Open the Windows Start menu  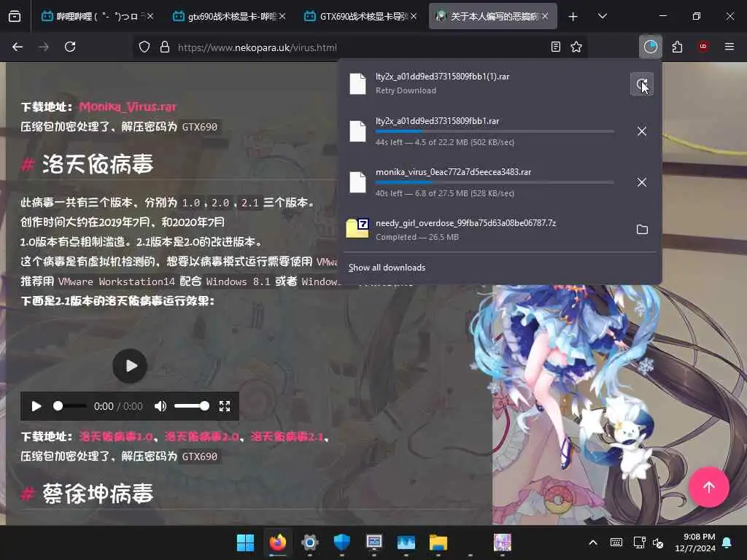pos(245,542)
